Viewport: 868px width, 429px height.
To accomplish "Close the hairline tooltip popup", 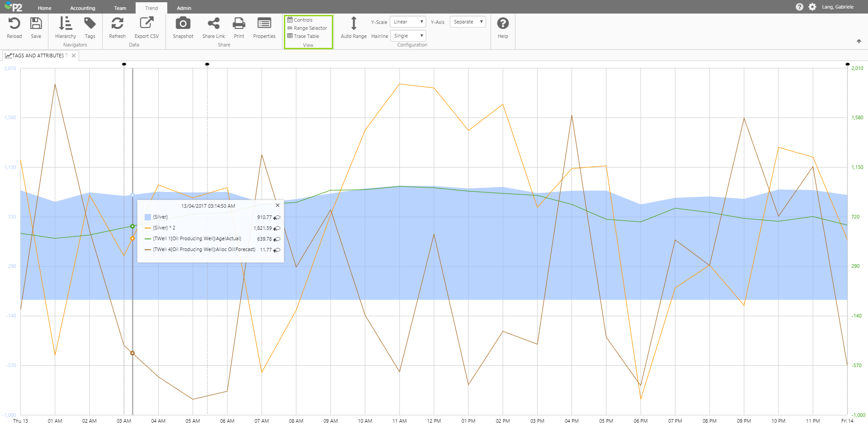I will [278, 205].
